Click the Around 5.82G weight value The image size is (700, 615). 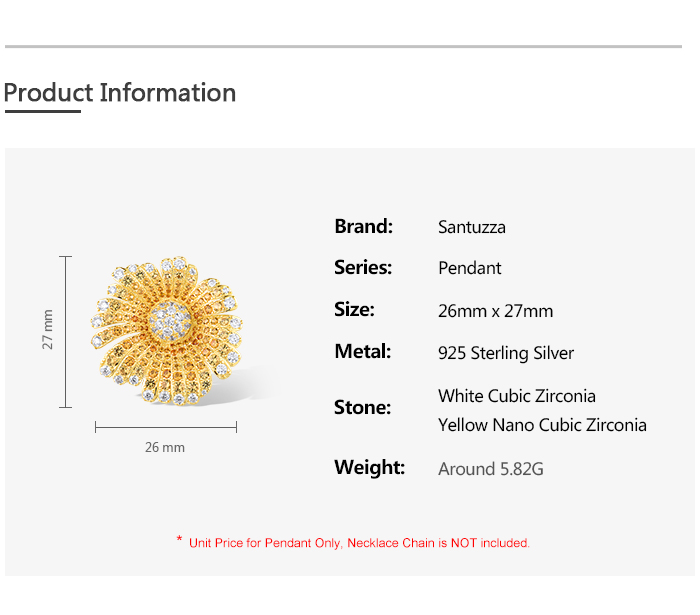pos(491,469)
